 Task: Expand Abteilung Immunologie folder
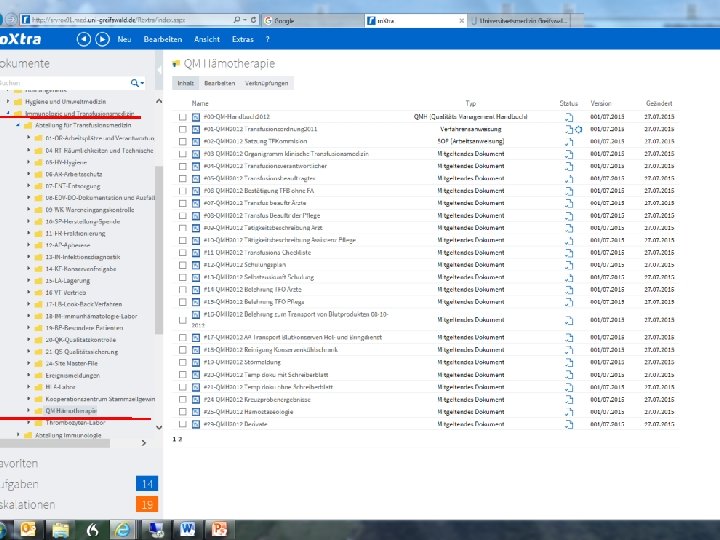pos(18,434)
